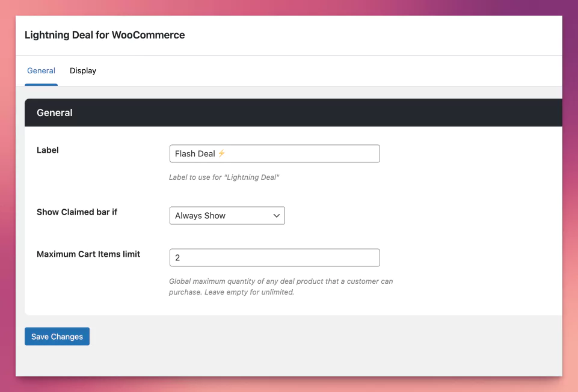This screenshot has width=578, height=392.
Task: Open the Display tab
Action: (83, 71)
